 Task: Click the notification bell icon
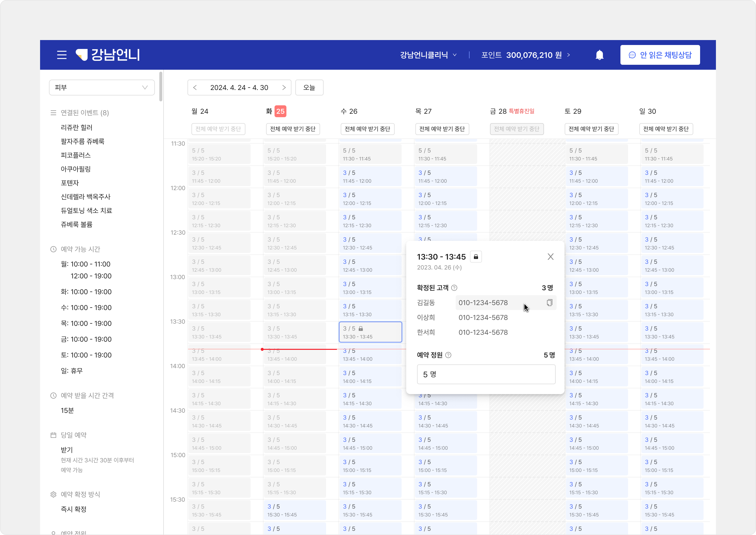point(599,55)
